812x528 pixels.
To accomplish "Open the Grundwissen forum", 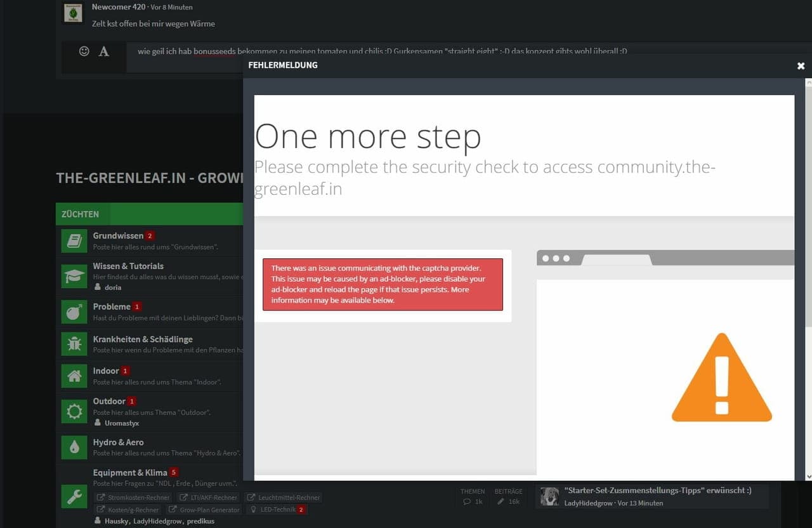I will [x=118, y=235].
